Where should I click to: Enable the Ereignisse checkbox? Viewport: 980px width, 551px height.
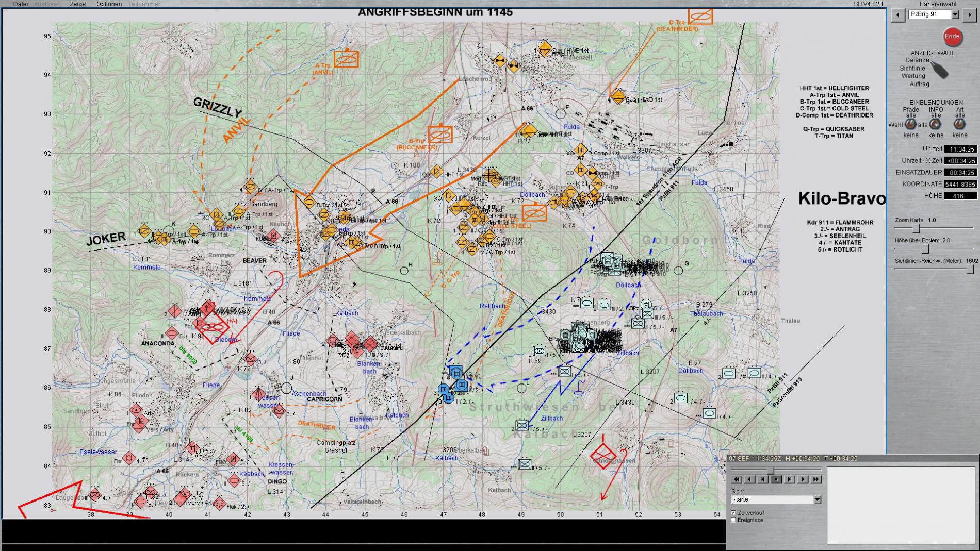[x=733, y=520]
